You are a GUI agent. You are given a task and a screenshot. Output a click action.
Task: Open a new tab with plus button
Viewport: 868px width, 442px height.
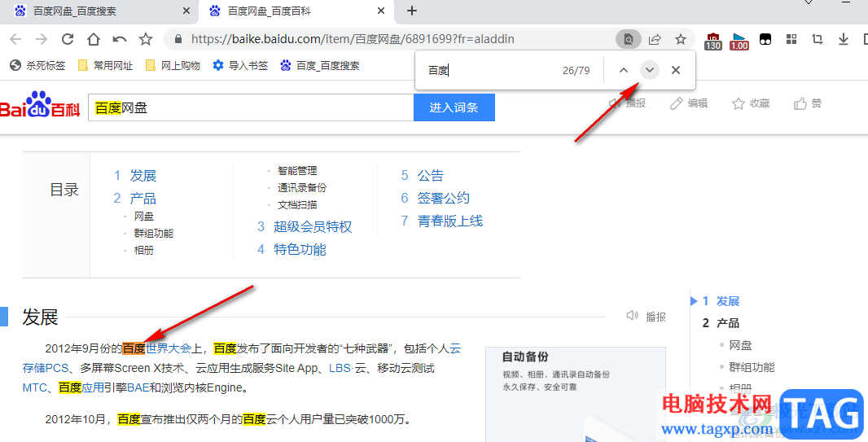411,11
